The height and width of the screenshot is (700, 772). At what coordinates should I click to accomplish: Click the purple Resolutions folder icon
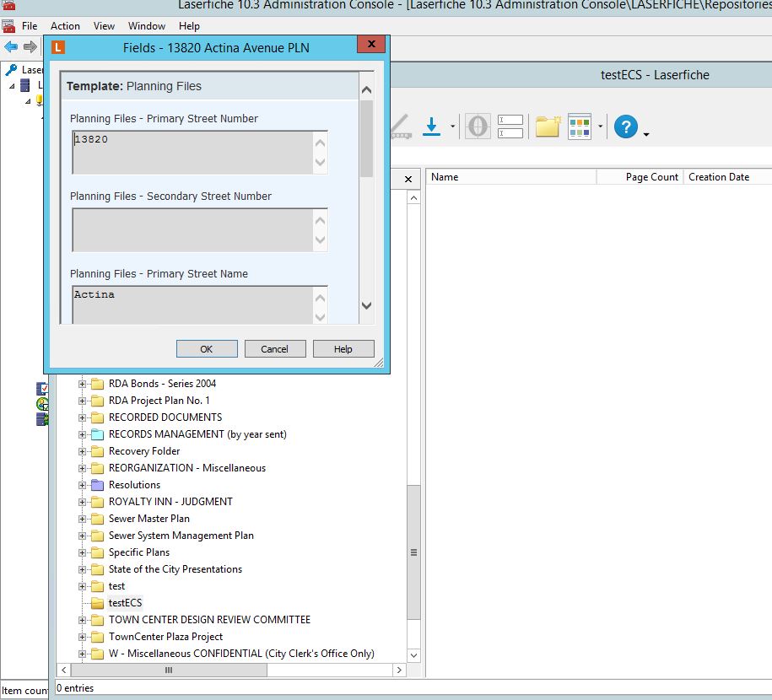tap(98, 485)
